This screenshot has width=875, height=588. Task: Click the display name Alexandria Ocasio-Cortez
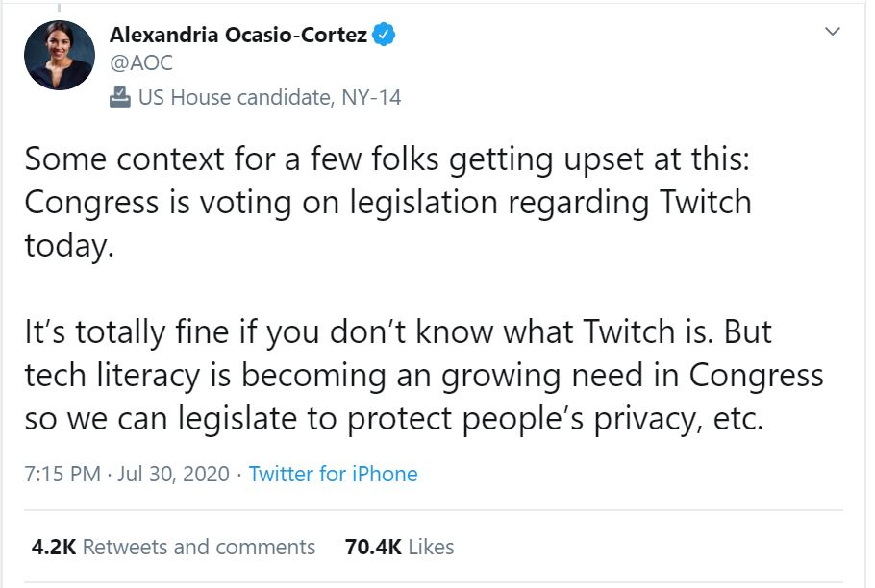[238, 37]
